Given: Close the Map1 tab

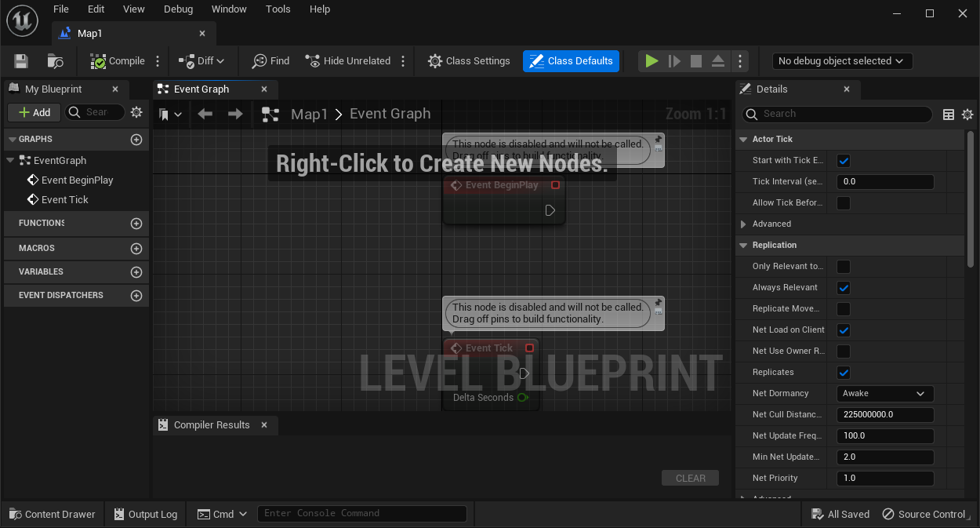Looking at the screenshot, I should (202, 34).
